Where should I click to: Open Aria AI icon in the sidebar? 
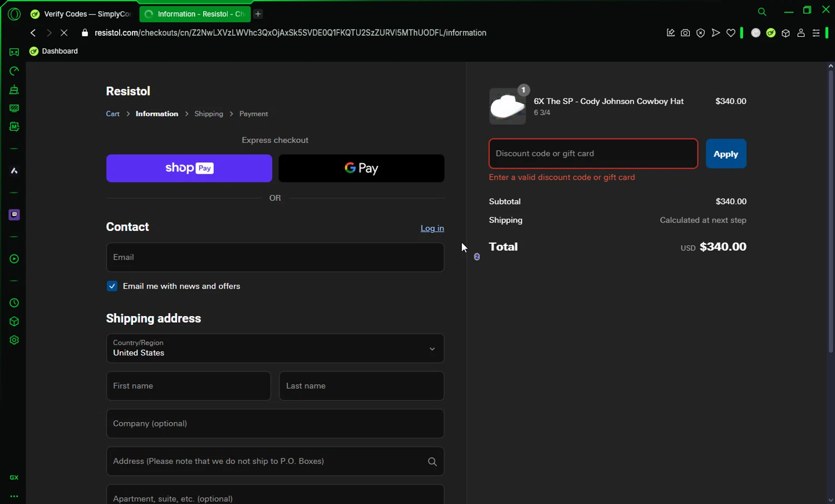(x=14, y=171)
